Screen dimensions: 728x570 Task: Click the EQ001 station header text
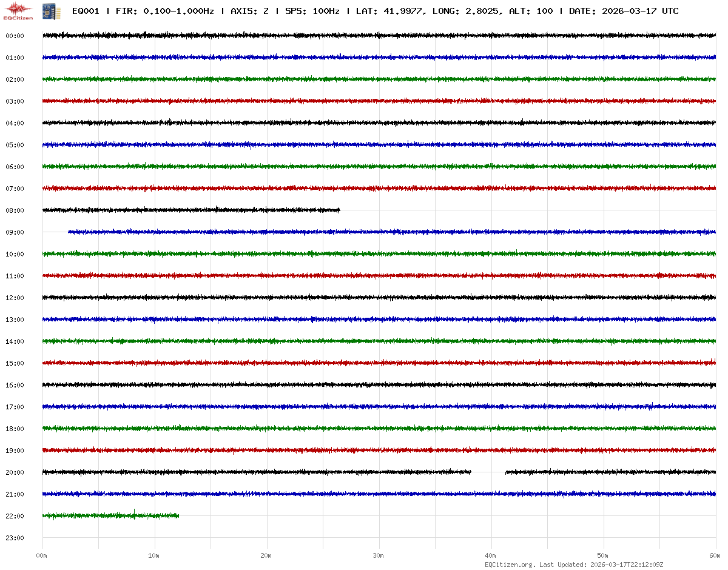[86, 11]
